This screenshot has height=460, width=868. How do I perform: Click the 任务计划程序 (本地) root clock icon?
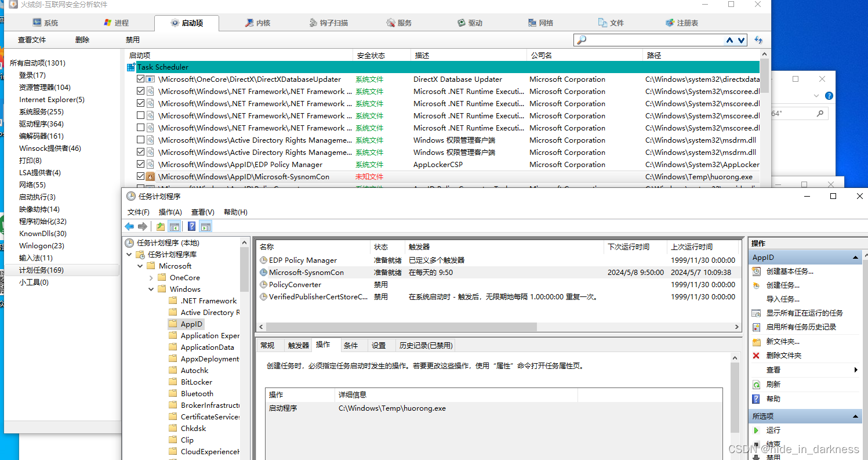click(x=129, y=243)
